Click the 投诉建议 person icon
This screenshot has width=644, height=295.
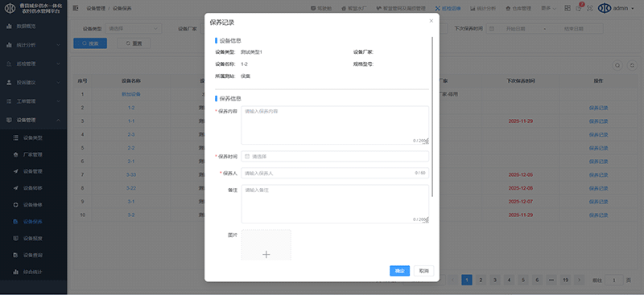pyautogui.click(x=9, y=83)
